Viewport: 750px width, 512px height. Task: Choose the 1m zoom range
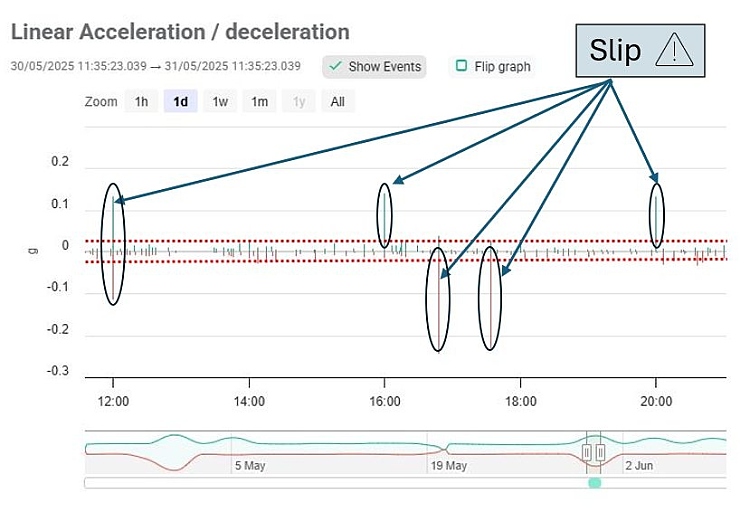pyautogui.click(x=259, y=101)
